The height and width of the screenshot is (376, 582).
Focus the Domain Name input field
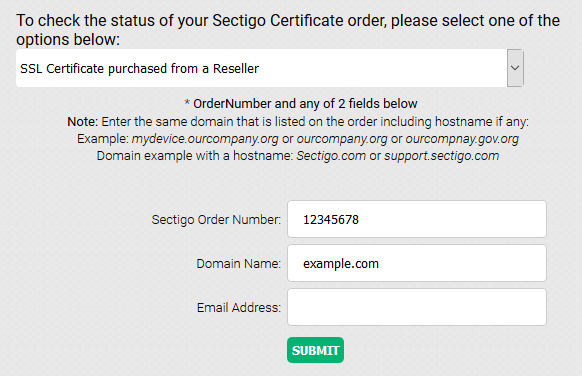pos(417,263)
